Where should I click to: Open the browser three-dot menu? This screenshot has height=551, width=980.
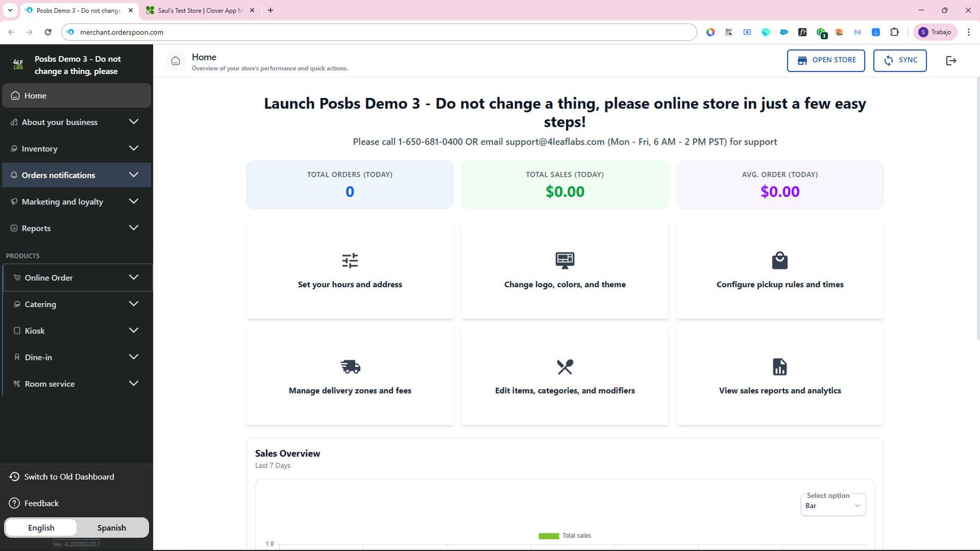pos(968,32)
